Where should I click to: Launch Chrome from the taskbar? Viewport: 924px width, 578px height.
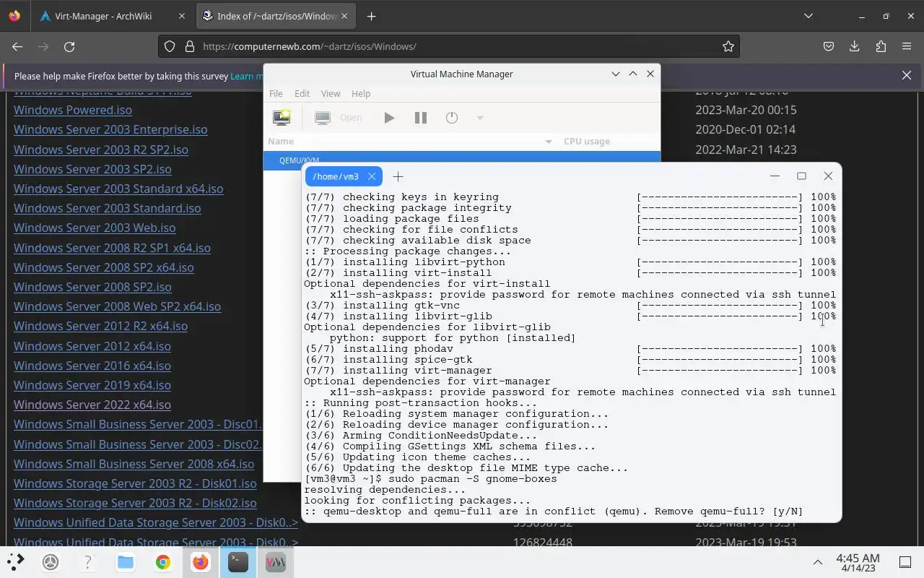163,561
